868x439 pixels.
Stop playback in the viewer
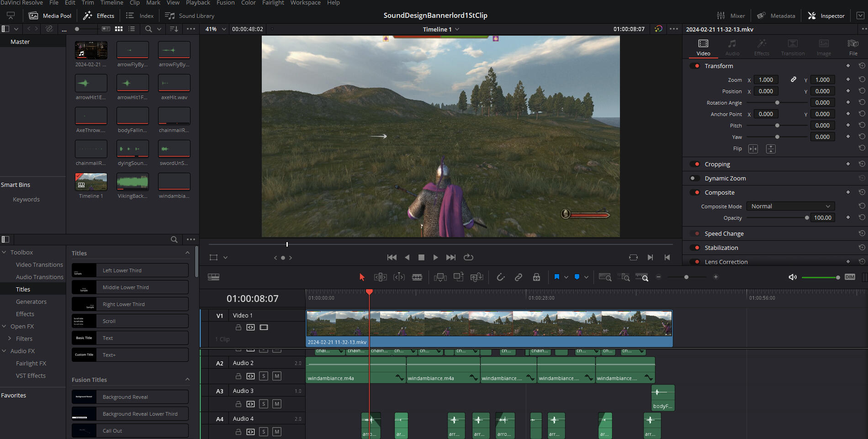pyautogui.click(x=421, y=257)
